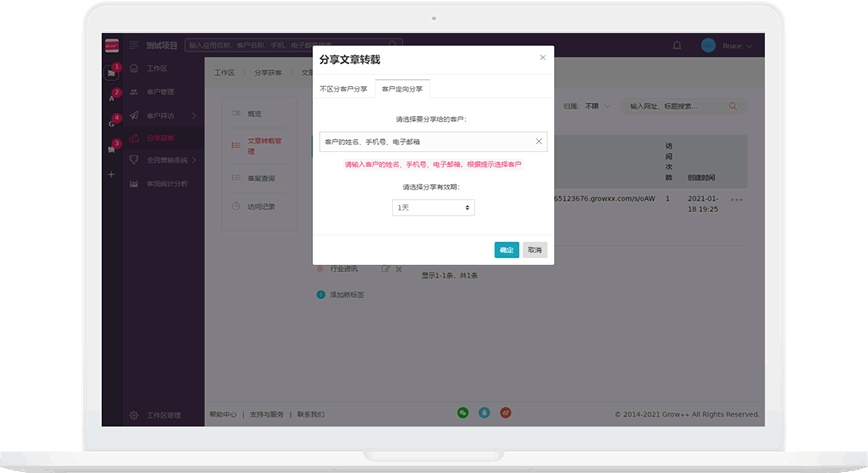Click the Weibo icon in footer
Viewport: 868px width, 473px height.
(506, 412)
